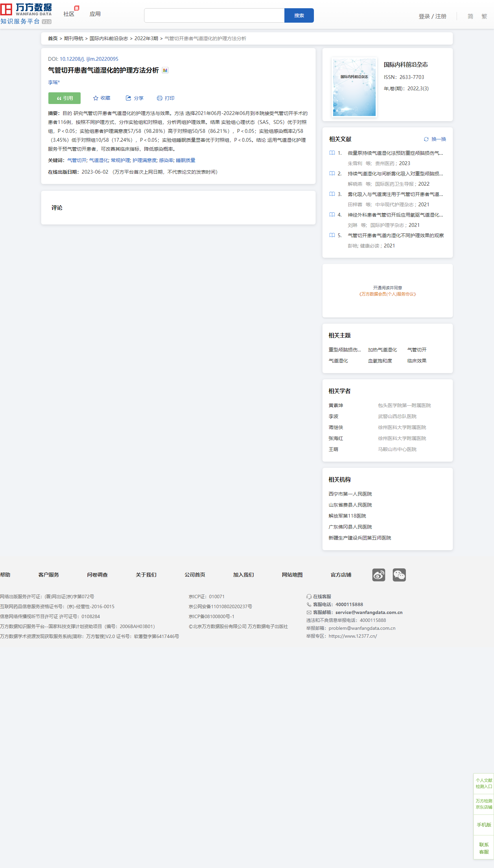Open institution 包头医学院第一附属医院
Screen dimensions: 494x868
[x=404, y=405]
